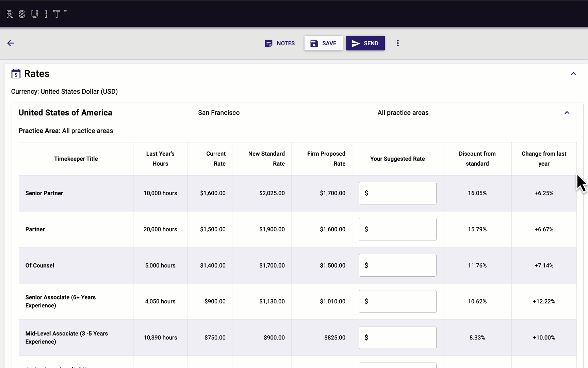Click Senior Associate proposed rate $1,010.00
Image resolution: width=588 pixels, height=368 pixels.
332,302
